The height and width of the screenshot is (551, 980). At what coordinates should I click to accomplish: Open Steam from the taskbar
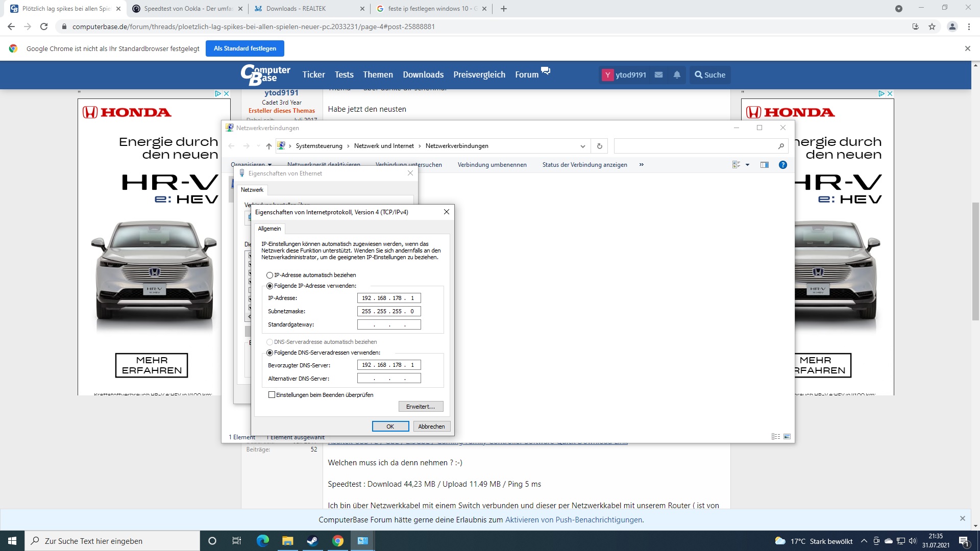pyautogui.click(x=312, y=541)
